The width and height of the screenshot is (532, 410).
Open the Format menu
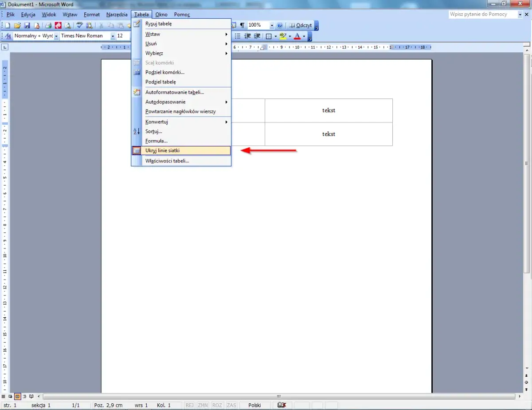pyautogui.click(x=92, y=15)
